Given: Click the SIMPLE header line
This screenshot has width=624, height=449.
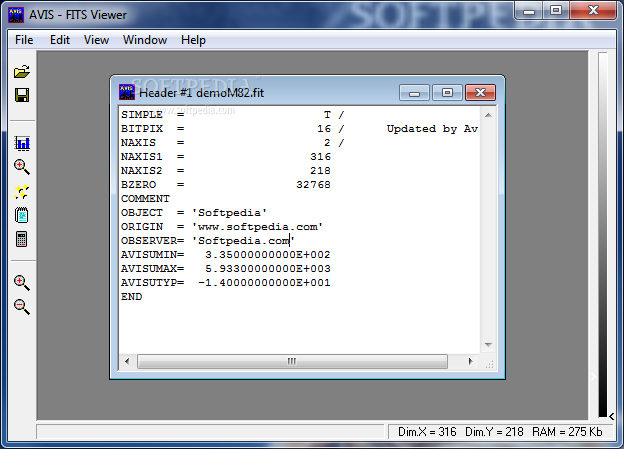Looking at the screenshot, I should tap(232, 115).
